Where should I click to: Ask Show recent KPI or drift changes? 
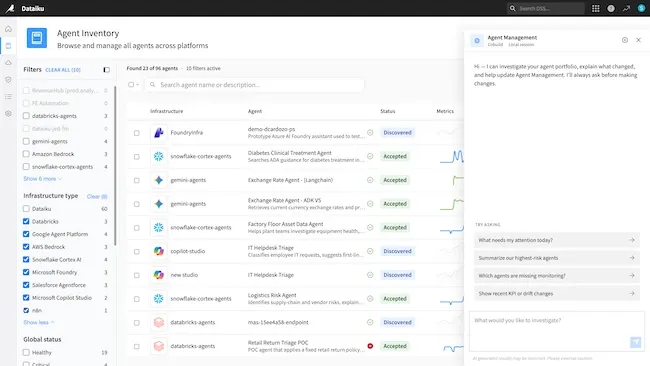click(557, 293)
